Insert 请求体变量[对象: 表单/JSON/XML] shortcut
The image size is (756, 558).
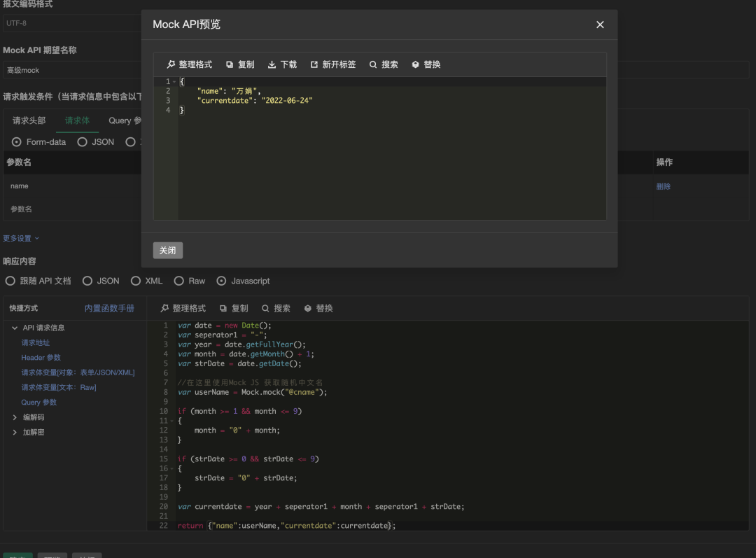(78, 372)
